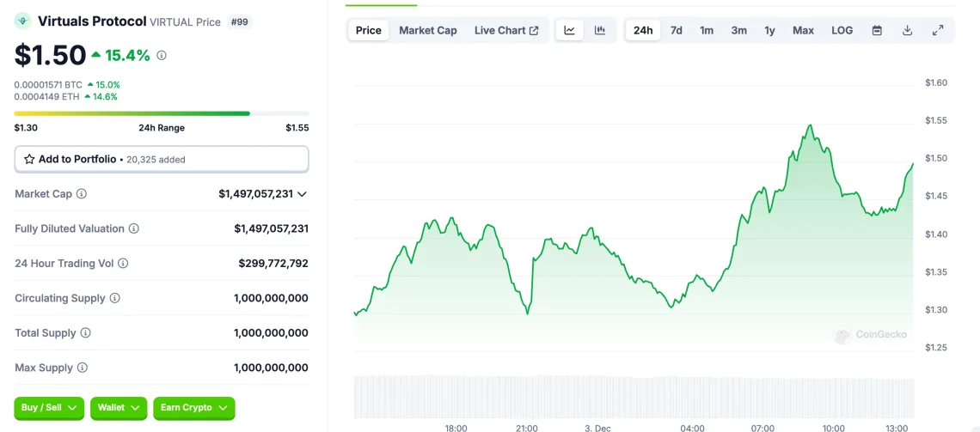Switch to line chart view icon
Image resolution: width=980 pixels, height=432 pixels.
click(x=569, y=30)
